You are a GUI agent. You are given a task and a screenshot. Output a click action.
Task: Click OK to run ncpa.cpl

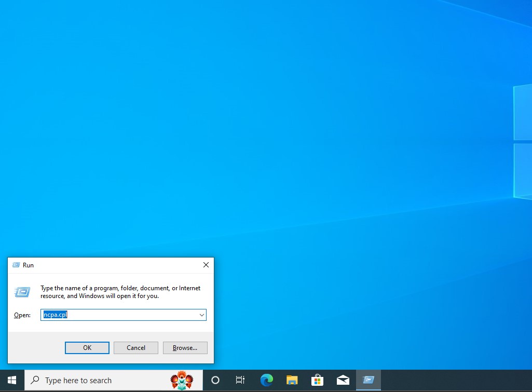(87, 347)
